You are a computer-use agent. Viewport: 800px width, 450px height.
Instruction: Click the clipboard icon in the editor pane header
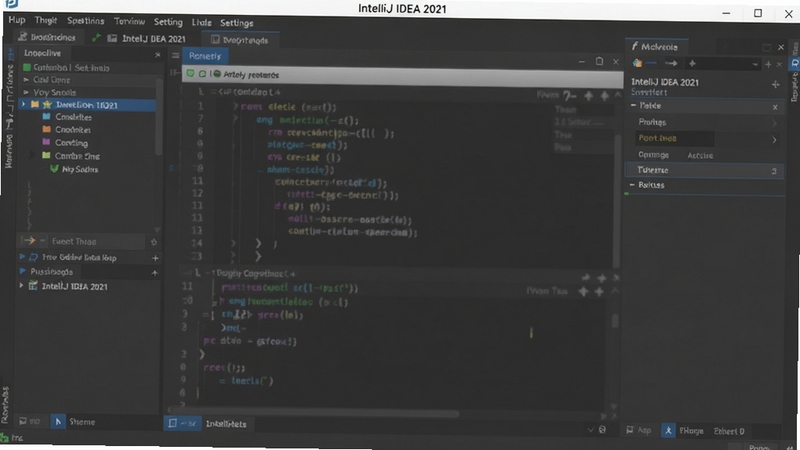tap(599, 61)
